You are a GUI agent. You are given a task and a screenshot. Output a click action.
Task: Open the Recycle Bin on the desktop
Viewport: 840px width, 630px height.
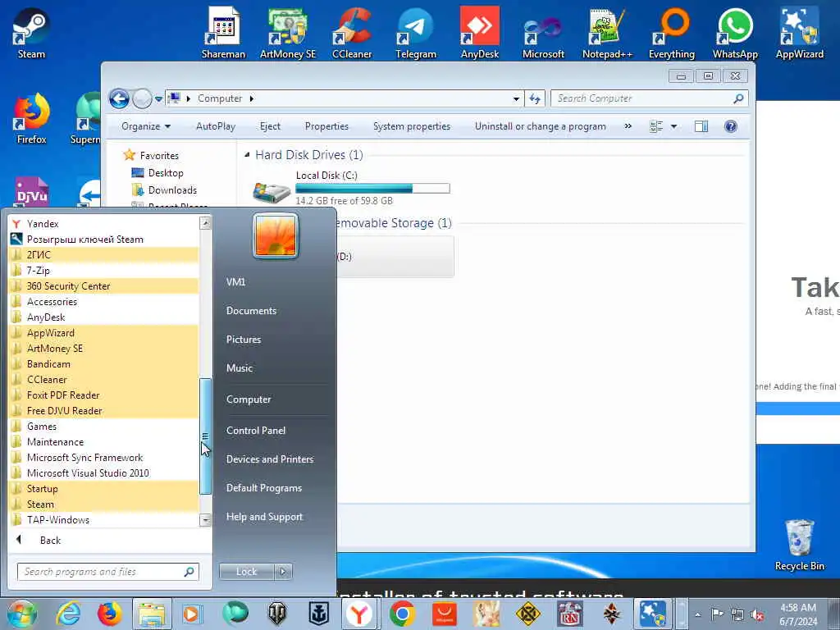tap(799, 545)
